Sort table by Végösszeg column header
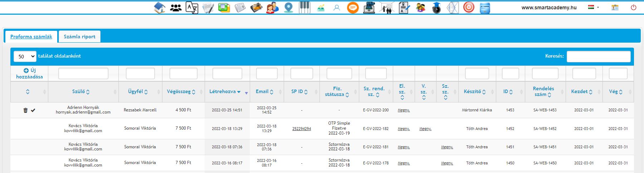The width and height of the screenshot is (644, 173). point(181,92)
